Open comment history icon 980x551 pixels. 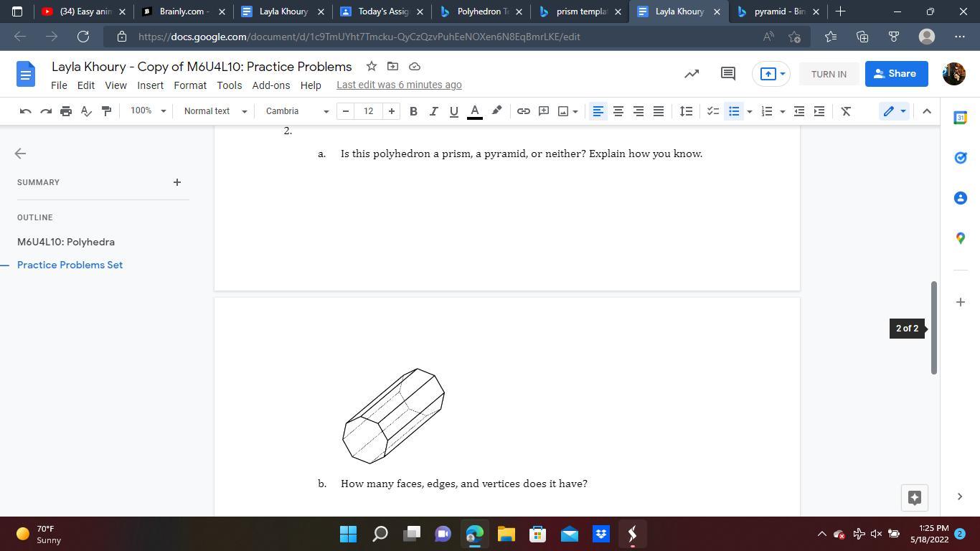727,74
